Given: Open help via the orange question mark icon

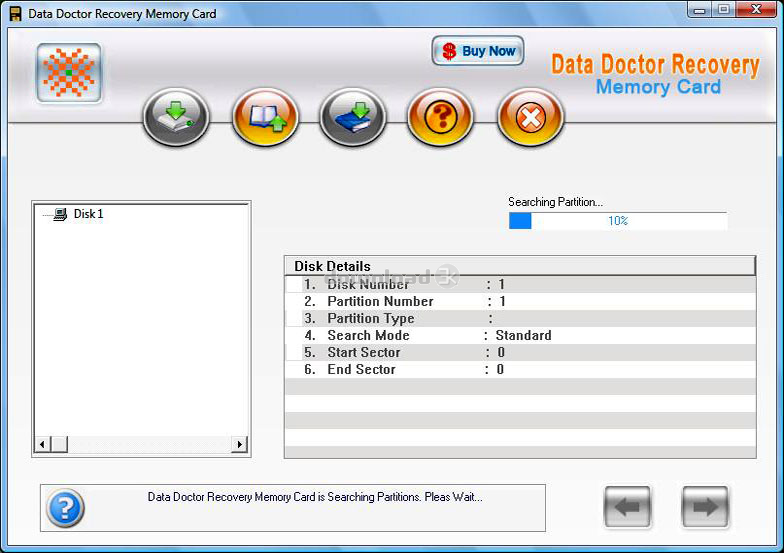Looking at the screenshot, I should coord(440,118).
